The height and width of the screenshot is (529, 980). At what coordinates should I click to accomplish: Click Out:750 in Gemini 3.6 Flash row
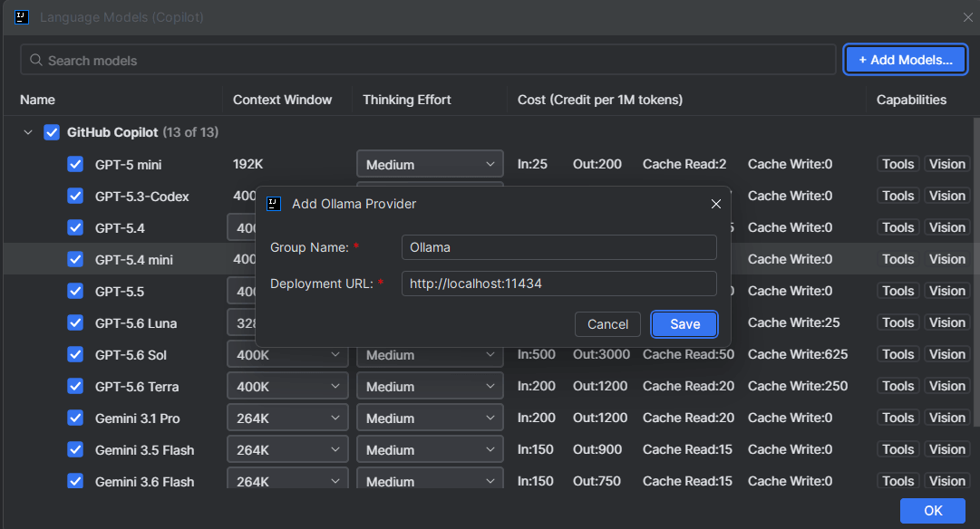597,482
